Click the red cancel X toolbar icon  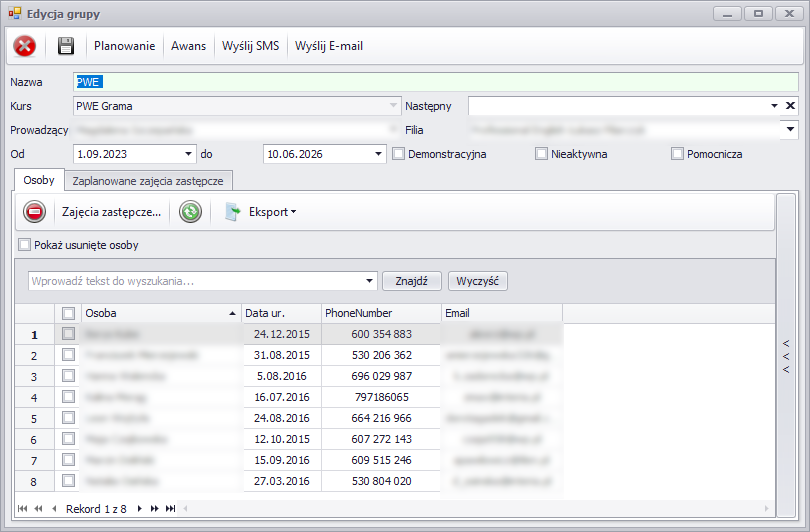point(24,46)
